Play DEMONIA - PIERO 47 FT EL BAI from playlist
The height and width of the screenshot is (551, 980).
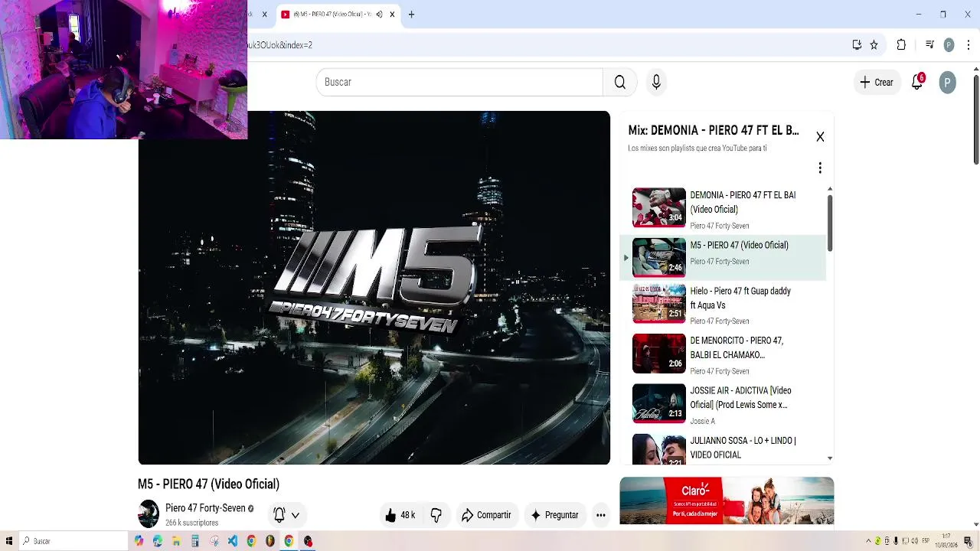(723, 208)
